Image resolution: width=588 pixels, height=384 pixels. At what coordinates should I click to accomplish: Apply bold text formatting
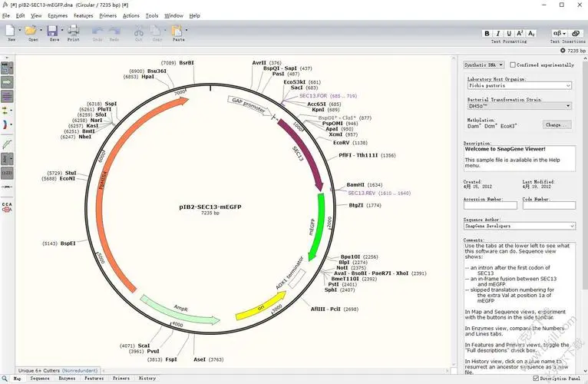coord(487,33)
